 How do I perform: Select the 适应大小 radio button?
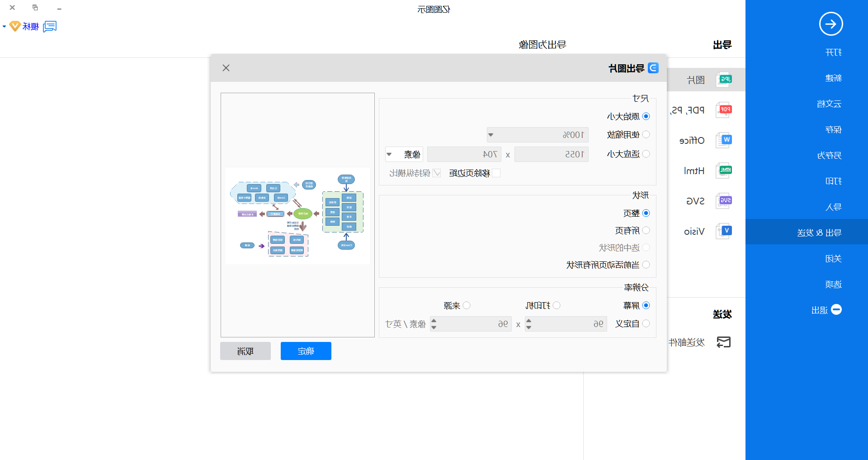pos(646,154)
